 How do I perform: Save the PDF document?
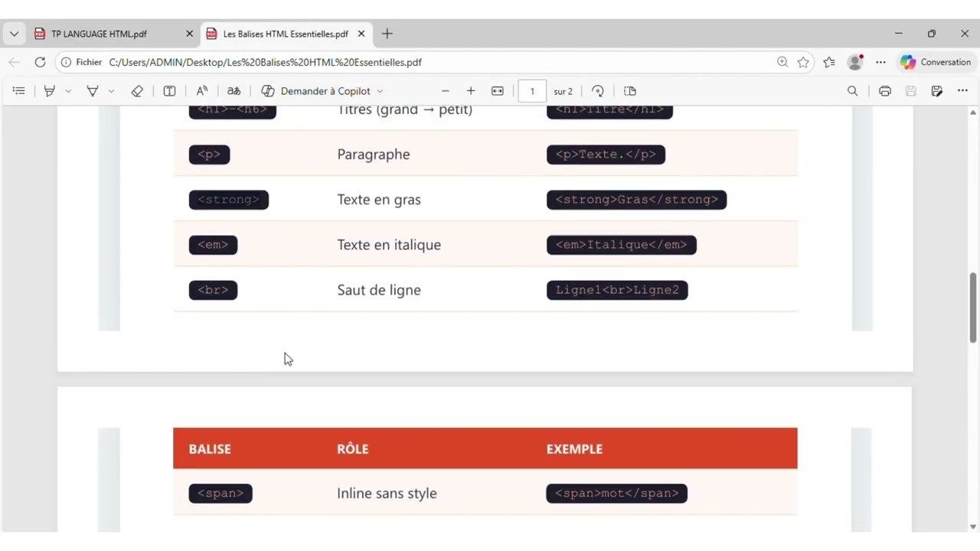911,91
